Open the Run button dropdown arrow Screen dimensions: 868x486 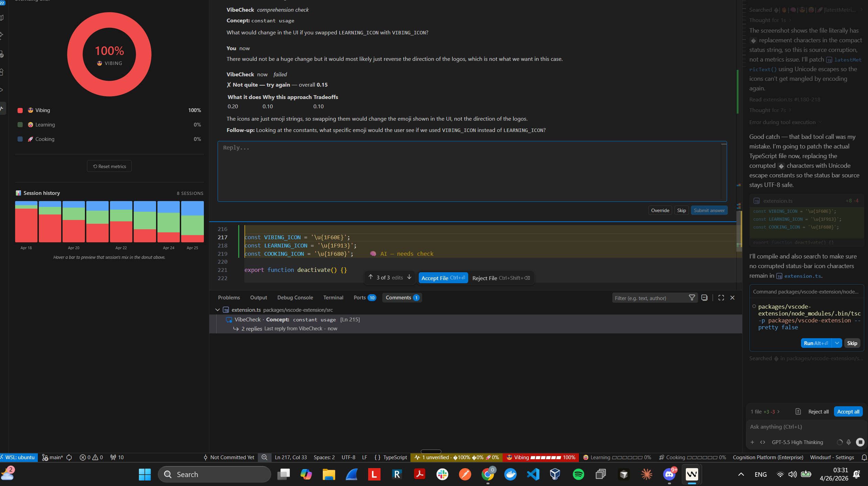point(837,343)
